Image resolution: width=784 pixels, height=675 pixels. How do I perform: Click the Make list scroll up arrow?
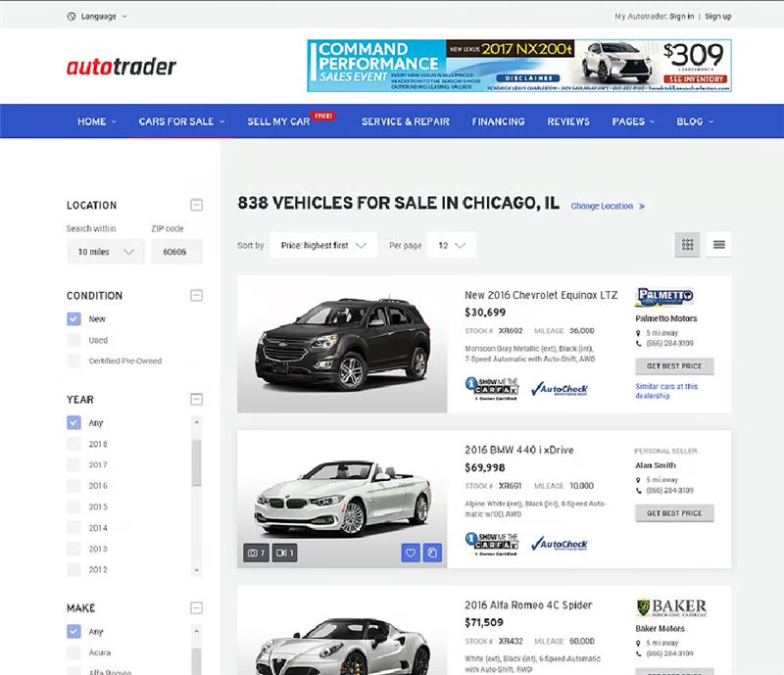tap(197, 631)
